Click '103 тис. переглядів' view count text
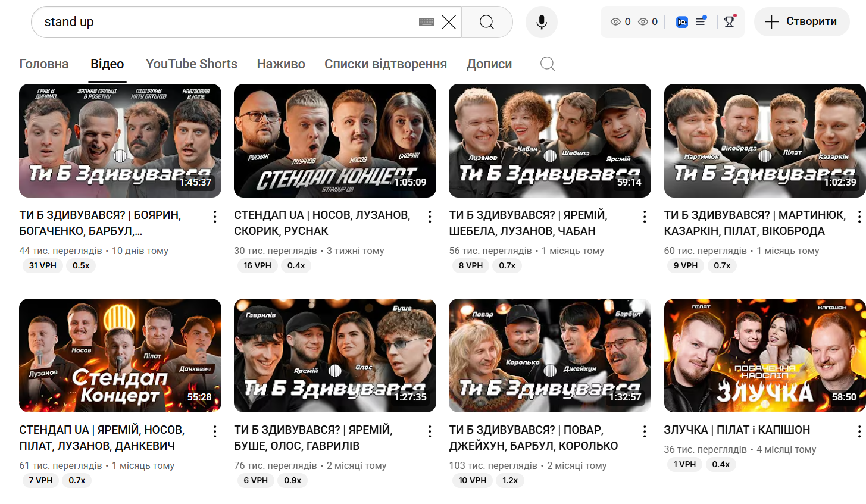This screenshot has height=504, width=866. tap(493, 465)
